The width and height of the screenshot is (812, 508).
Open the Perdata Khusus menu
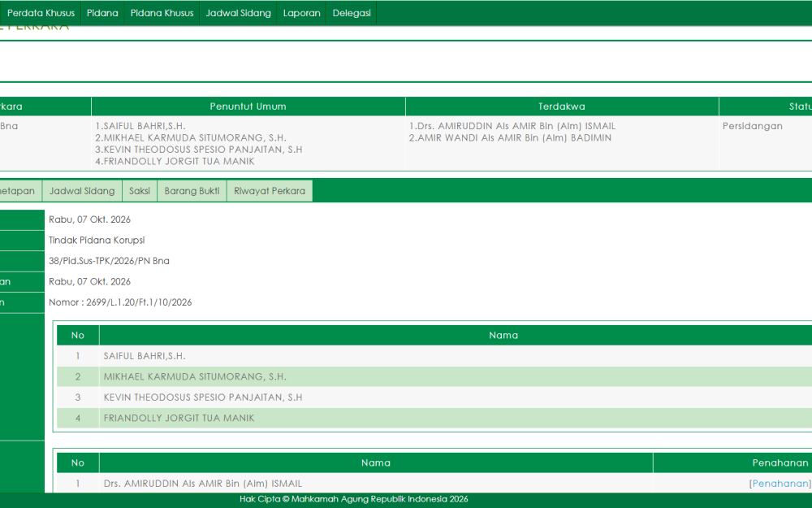pyautogui.click(x=41, y=13)
